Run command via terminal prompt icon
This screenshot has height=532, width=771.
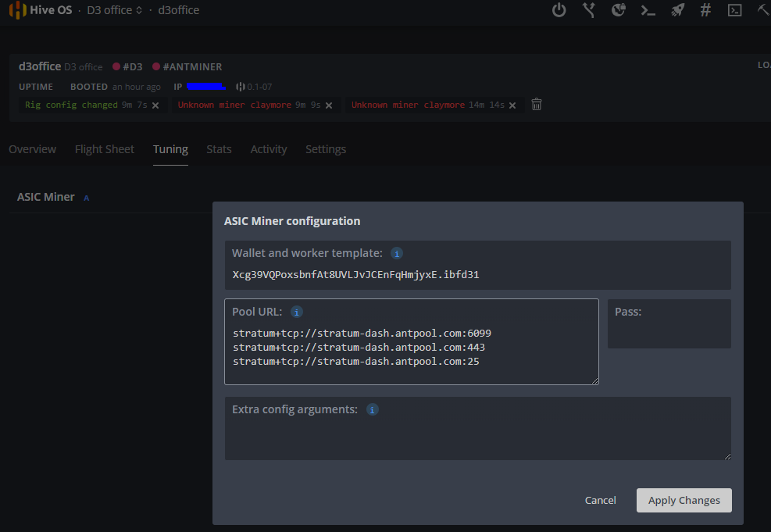pyautogui.click(x=648, y=10)
